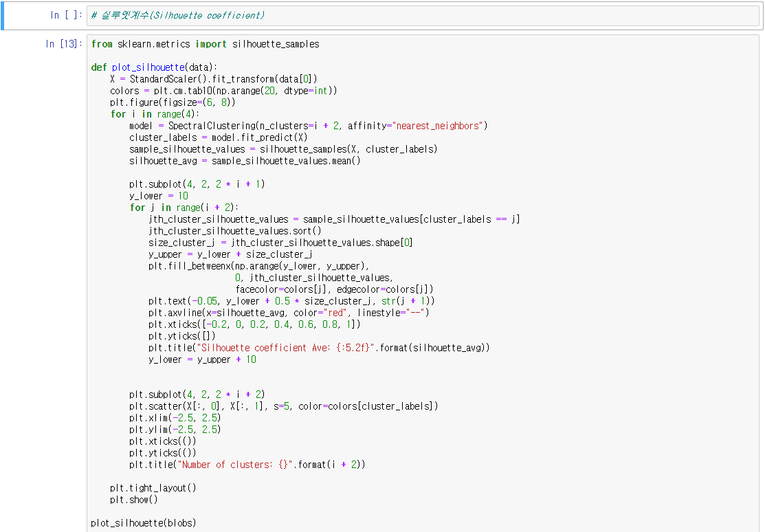Click the 'plt.scatter(X[:, 0], X[:, 1]' line
The width and height of the screenshot is (765, 532).
tap(283, 407)
